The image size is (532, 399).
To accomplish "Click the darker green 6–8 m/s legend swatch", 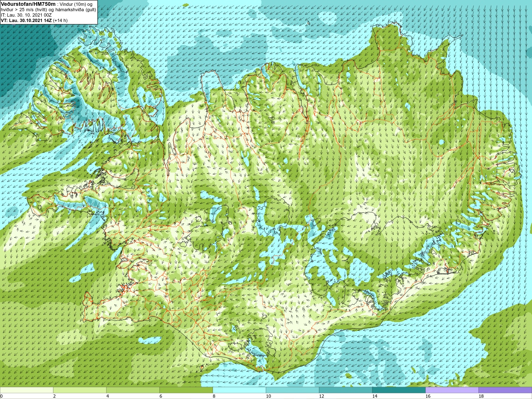I will click(x=186, y=390).
